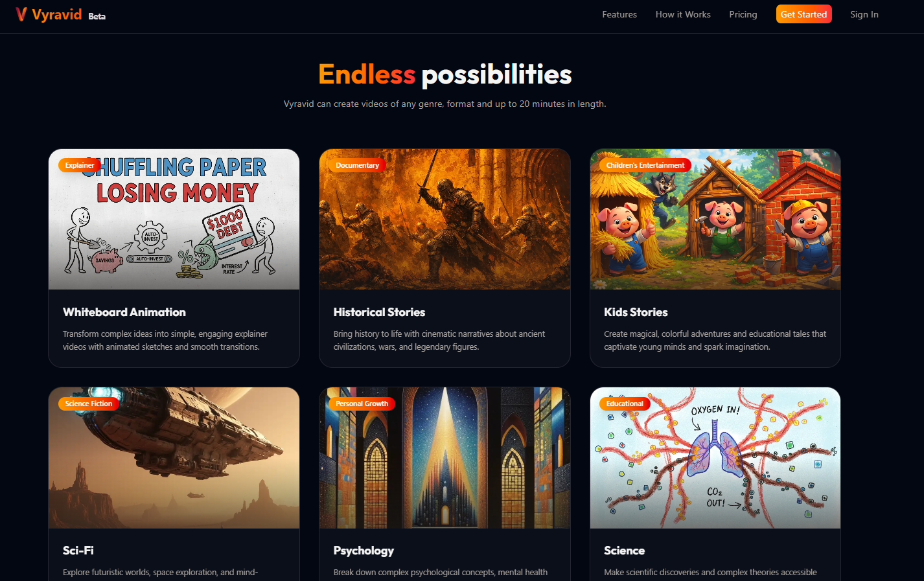Select the Educational tag badge
The height and width of the screenshot is (581, 924).
coord(625,404)
